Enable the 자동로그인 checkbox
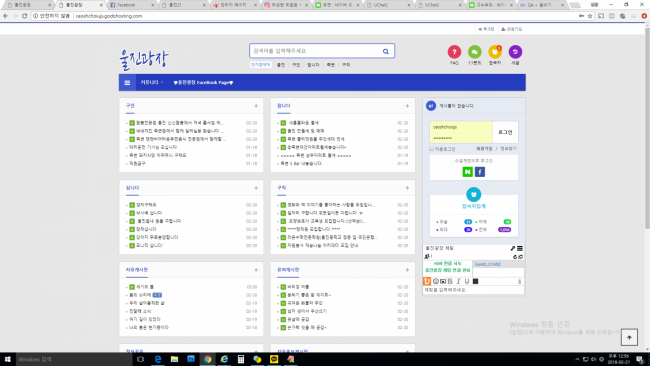This screenshot has width=650, height=366. (432, 148)
